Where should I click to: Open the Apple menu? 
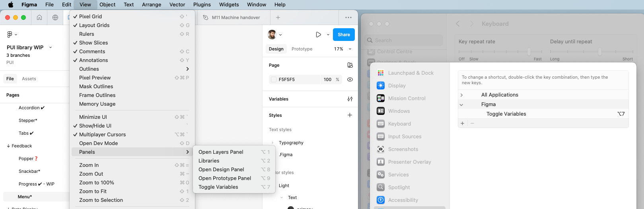(11, 5)
